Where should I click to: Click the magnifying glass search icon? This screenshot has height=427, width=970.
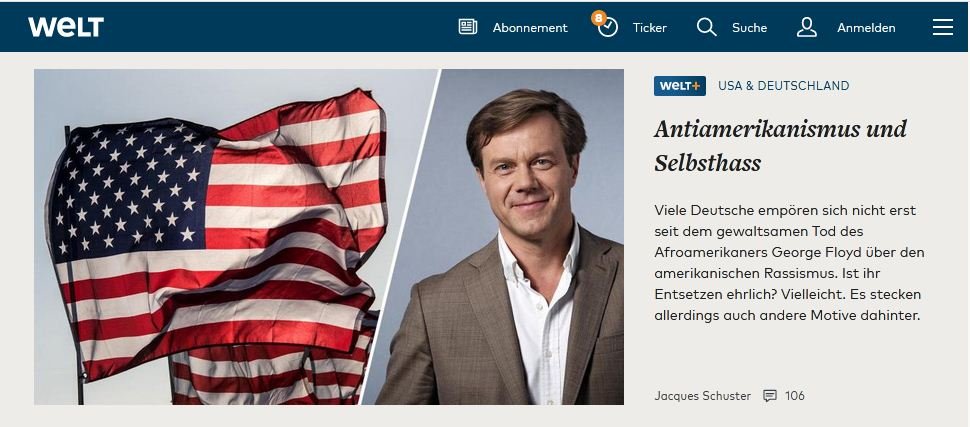[706, 27]
